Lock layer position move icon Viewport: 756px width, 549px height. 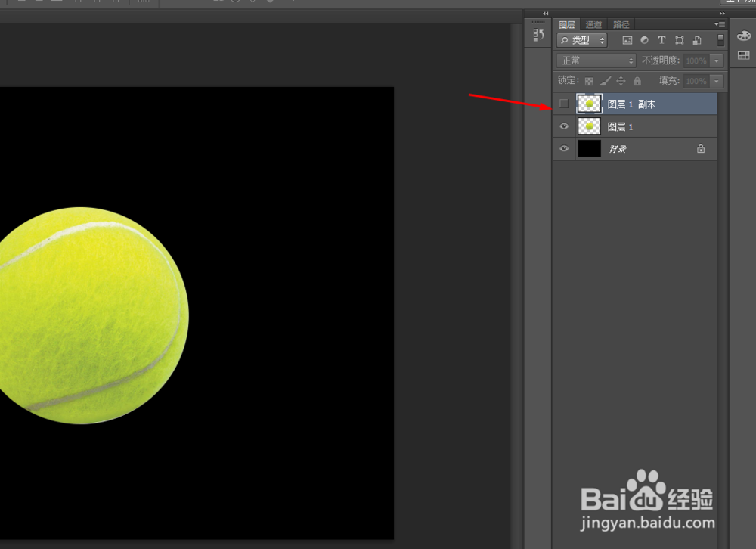(x=621, y=81)
